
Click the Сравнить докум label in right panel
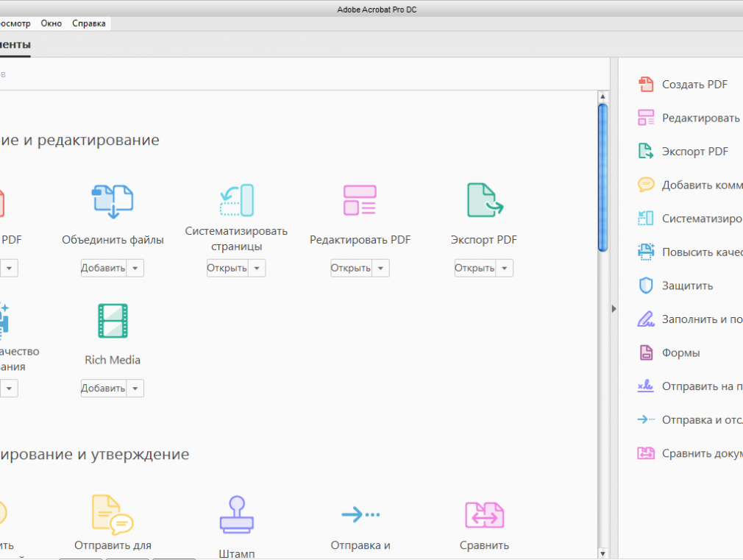coord(703,454)
